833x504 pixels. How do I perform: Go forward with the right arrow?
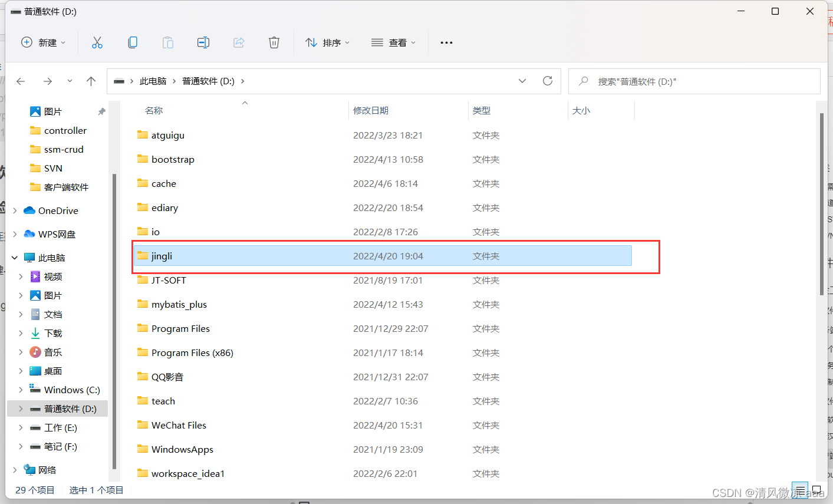tap(48, 81)
